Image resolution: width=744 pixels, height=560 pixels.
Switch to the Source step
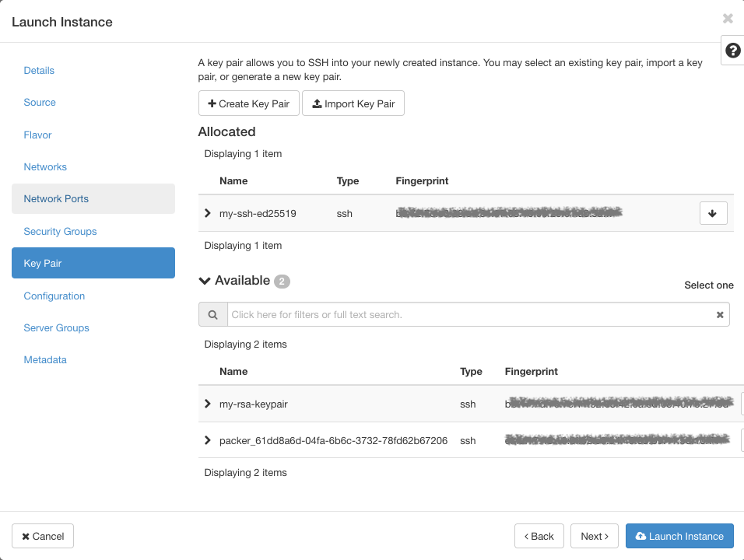click(40, 103)
